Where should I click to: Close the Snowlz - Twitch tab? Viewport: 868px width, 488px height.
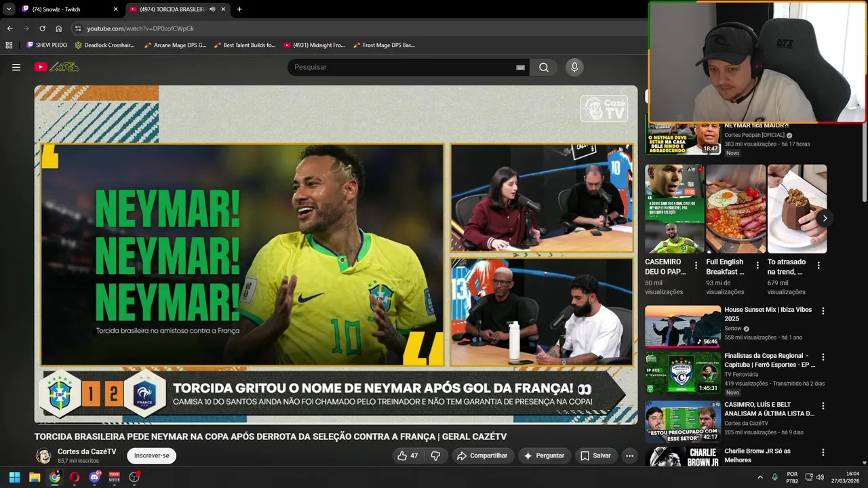[115, 9]
